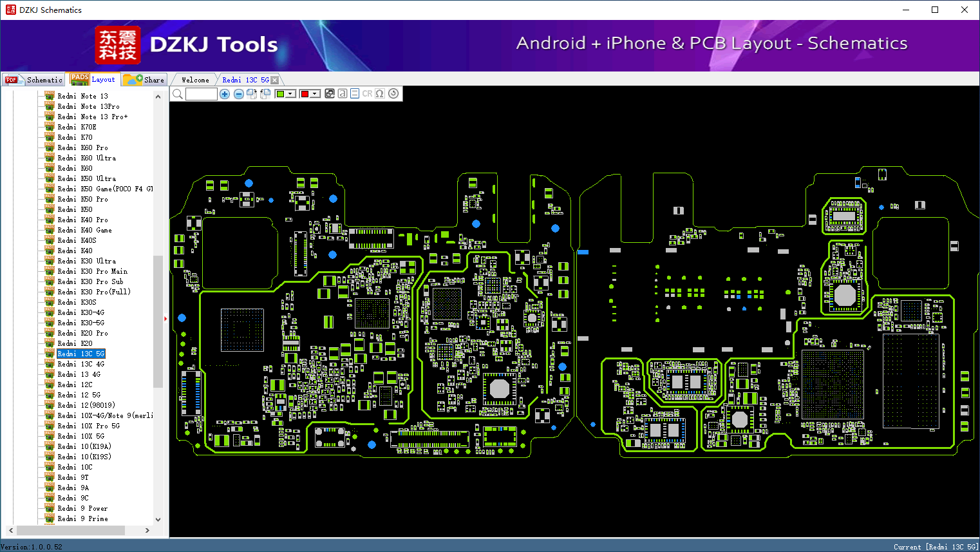Zoom out with the blue minus button
Screen dimensions: 980x552
[239, 94]
